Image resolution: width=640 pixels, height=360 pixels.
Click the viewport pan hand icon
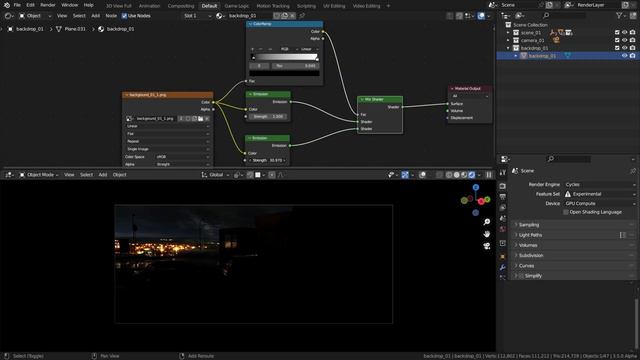pyautogui.click(x=487, y=234)
